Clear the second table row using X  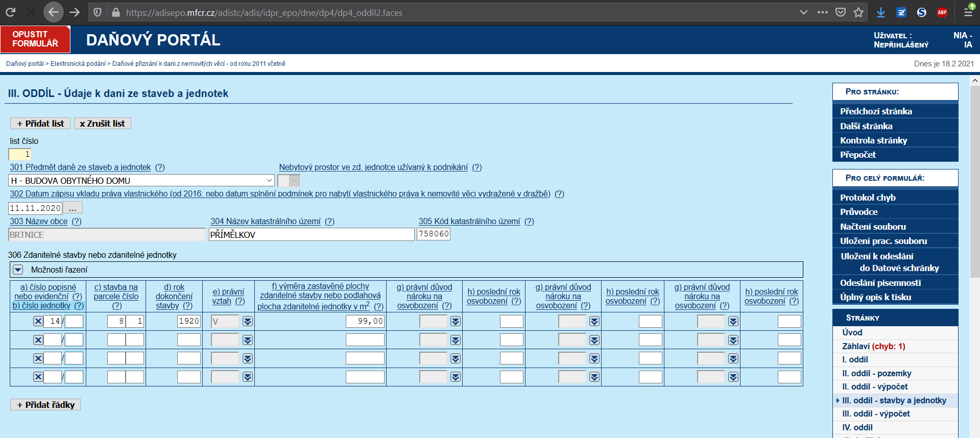coord(38,340)
